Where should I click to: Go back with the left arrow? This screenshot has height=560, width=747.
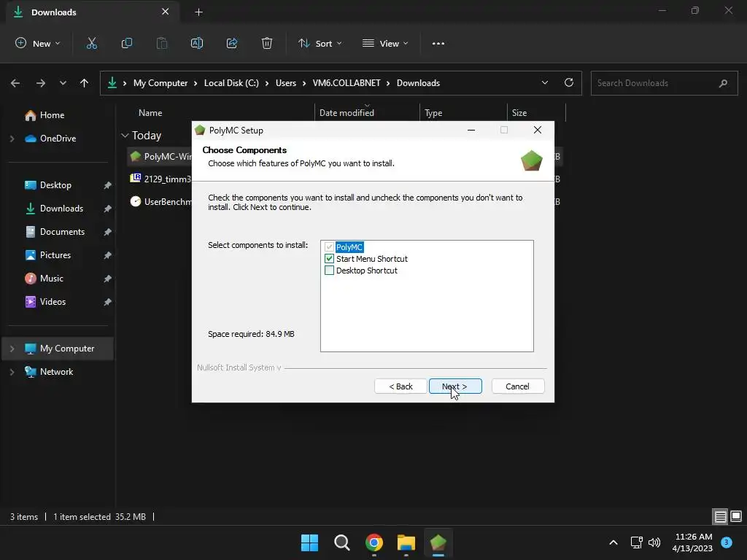click(15, 83)
